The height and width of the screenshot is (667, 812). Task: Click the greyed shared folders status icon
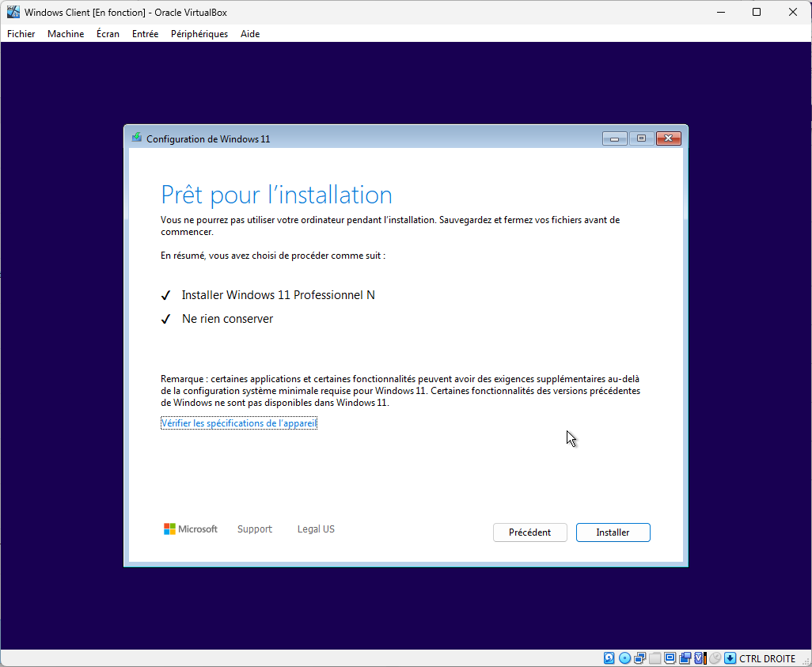(655, 658)
